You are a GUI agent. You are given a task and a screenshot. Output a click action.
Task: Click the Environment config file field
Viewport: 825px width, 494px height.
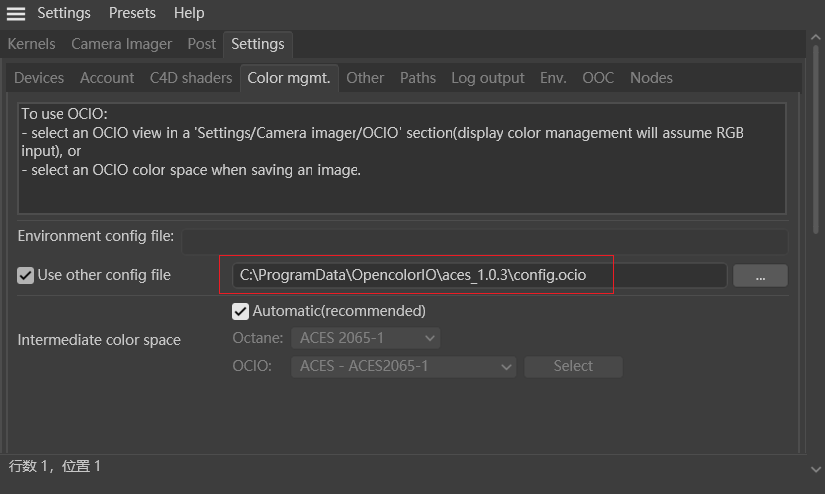pos(484,240)
